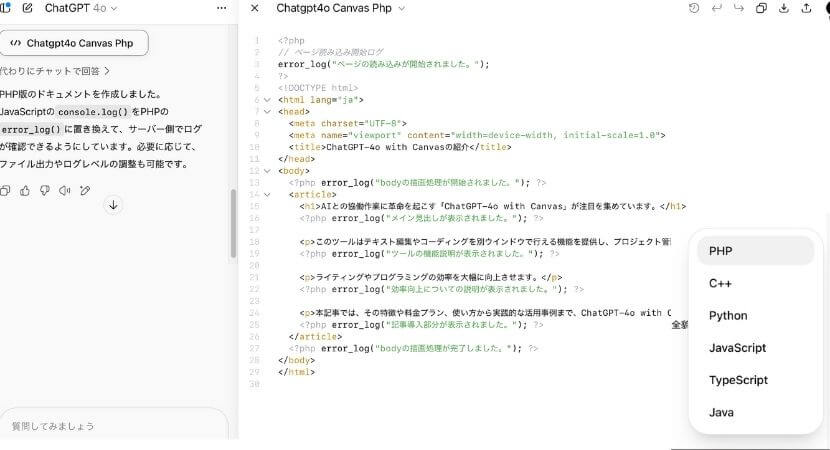Open the three-dot more options menu
The image size is (830, 450).
tap(221, 8)
